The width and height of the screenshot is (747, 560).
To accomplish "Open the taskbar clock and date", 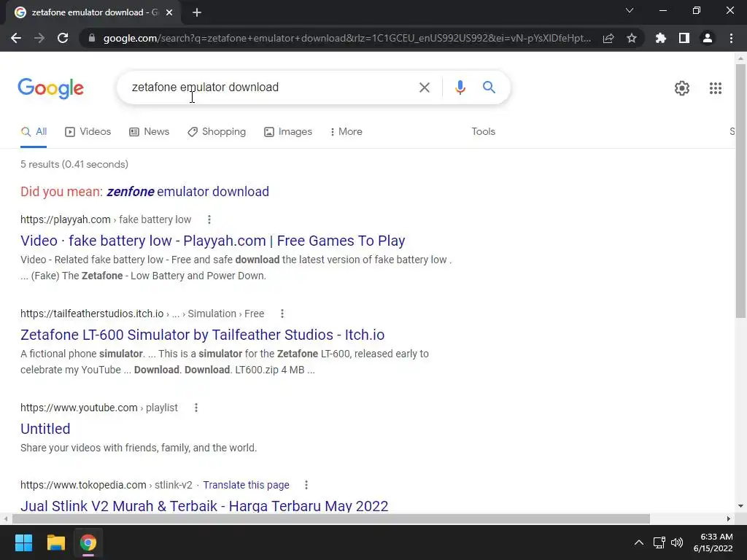I will click(713, 542).
